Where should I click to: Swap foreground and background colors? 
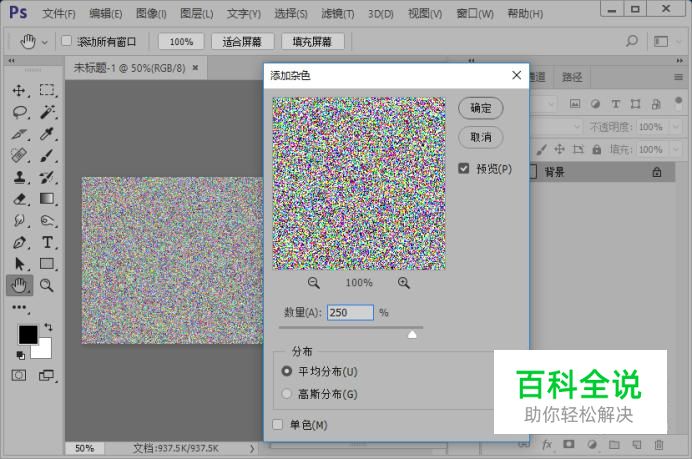49,327
